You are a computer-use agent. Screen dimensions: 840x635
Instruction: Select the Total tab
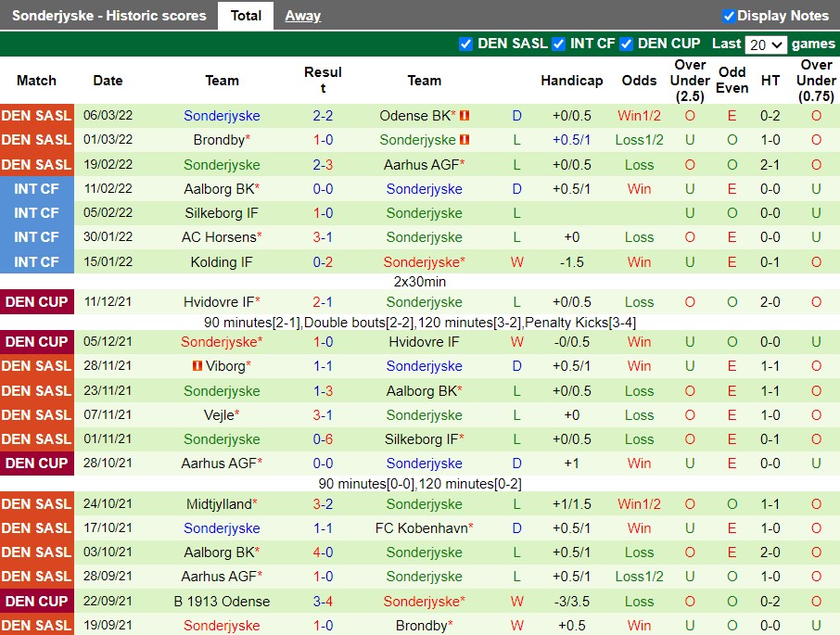click(246, 16)
